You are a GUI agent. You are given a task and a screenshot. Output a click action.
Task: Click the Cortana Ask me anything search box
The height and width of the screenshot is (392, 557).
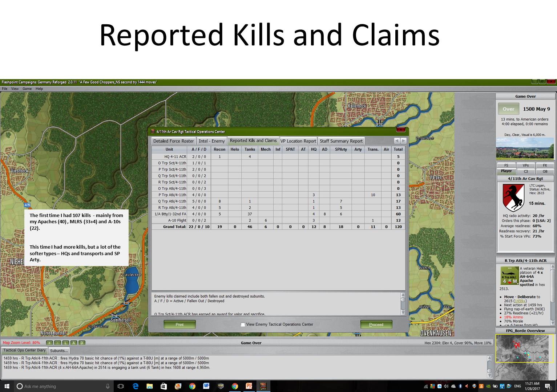65,386
